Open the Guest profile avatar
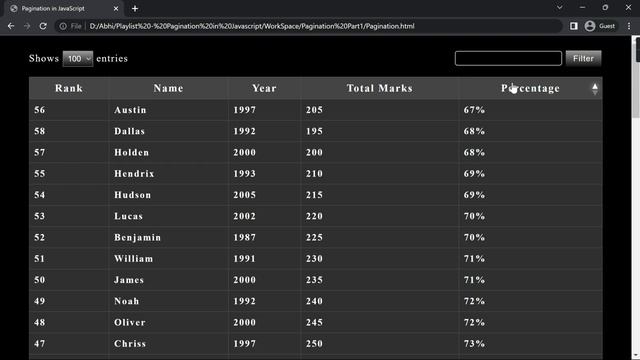640x360 pixels. [x=590, y=26]
